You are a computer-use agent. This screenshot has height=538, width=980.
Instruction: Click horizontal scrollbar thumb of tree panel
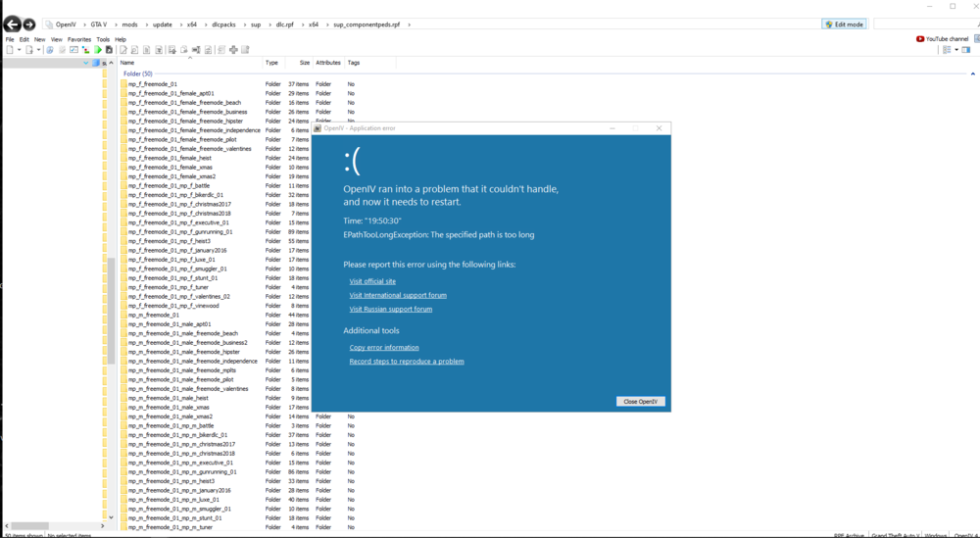(29, 525)
